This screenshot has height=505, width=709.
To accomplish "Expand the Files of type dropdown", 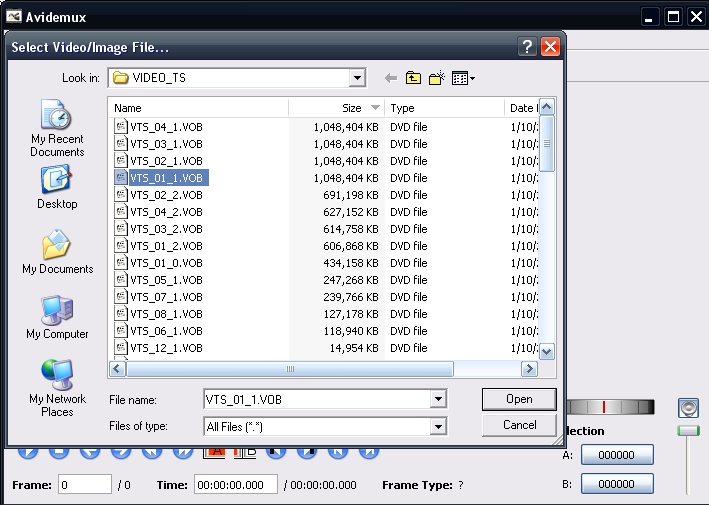I will pos(438,426).
